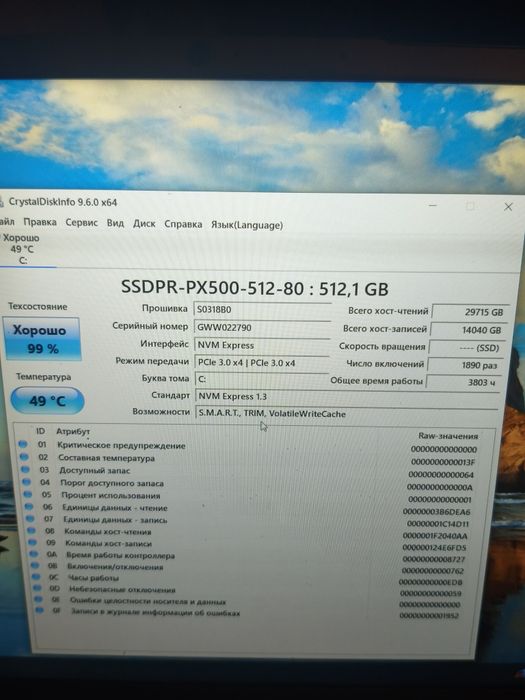Open the Язык(Language) menu
The image size is (525, 700).
pos(247,225)
